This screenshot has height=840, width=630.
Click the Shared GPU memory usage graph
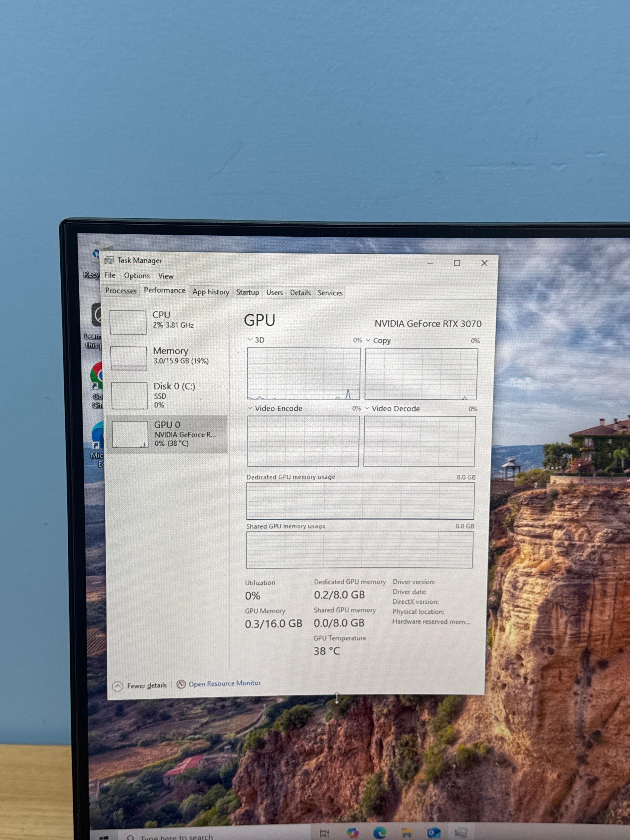(x=359, y=550)
